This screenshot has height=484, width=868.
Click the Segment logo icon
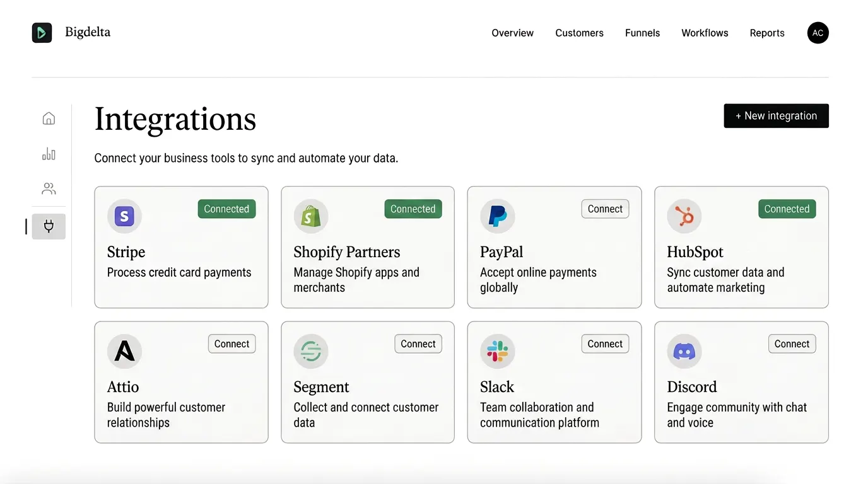click(x=311, y=352)
